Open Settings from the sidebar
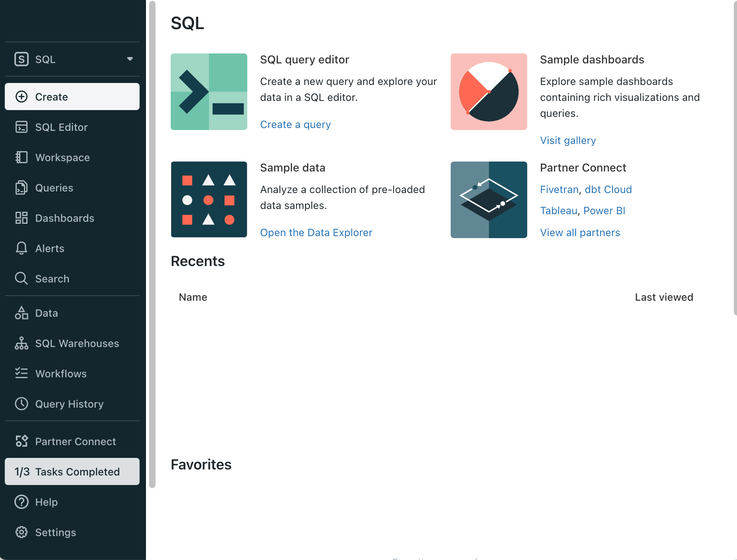Screen dimensions: 737x560 tap(55, 532)
